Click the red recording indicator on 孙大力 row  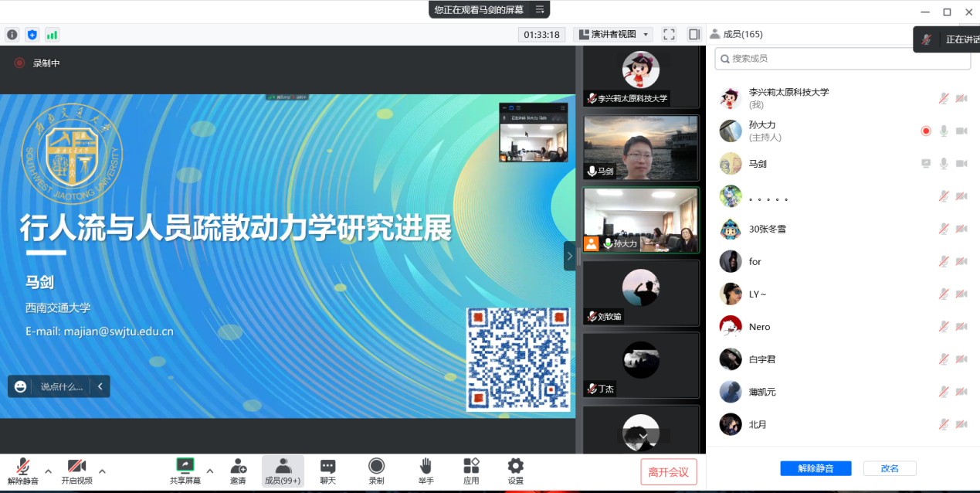926,131
